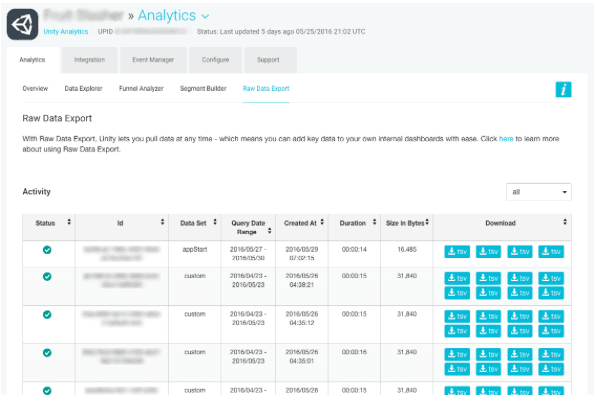Sort by the Download column arrows
597x410 pixels.
click(565, 222)
